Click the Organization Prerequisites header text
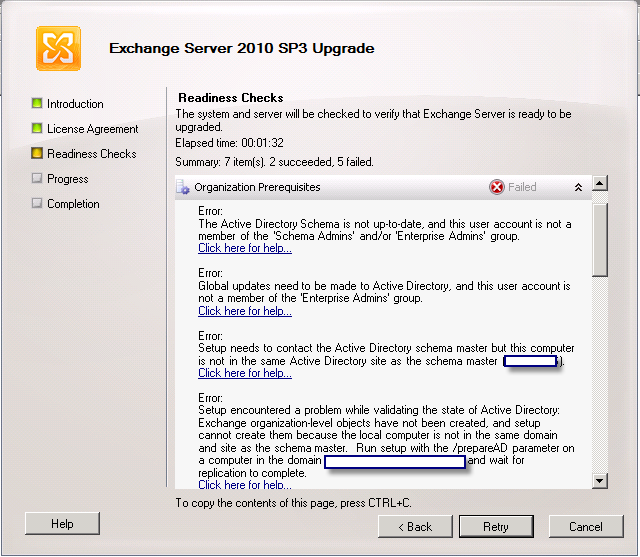640x557 pixels. (x=257, y=187)
